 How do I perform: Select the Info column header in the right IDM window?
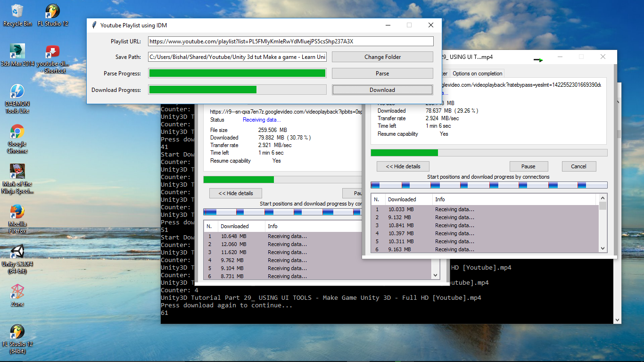[x=515, y=199]
